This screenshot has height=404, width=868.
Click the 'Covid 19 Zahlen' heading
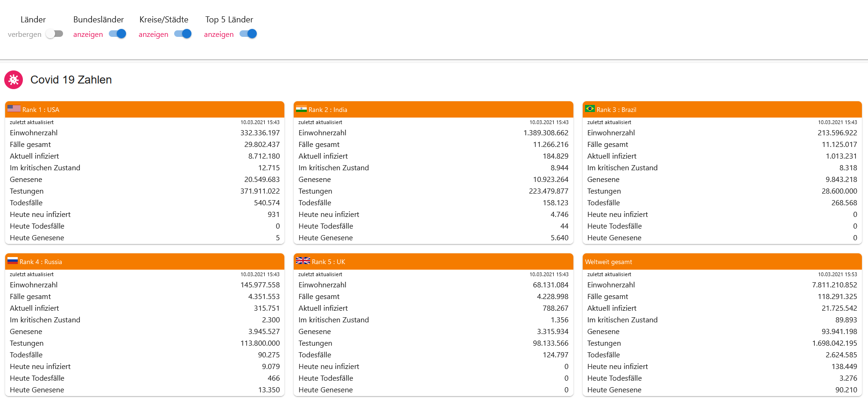pyautogui.click(x=71, y=80)
